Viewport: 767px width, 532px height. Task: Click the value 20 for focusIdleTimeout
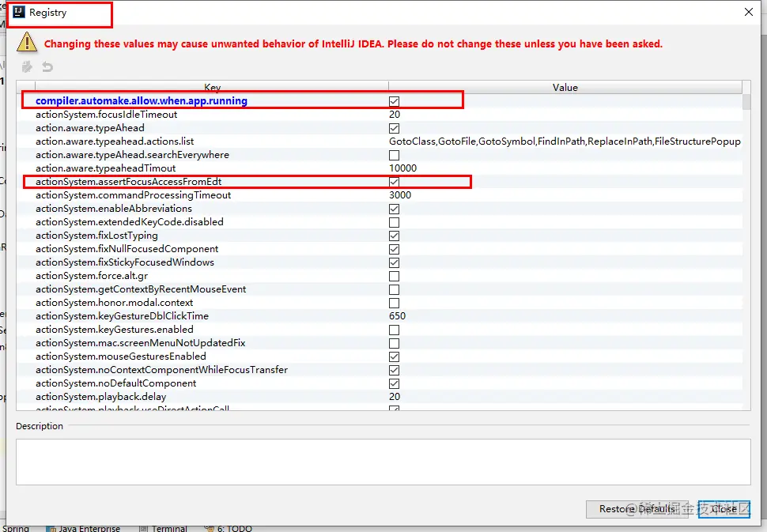click(395, 115)
